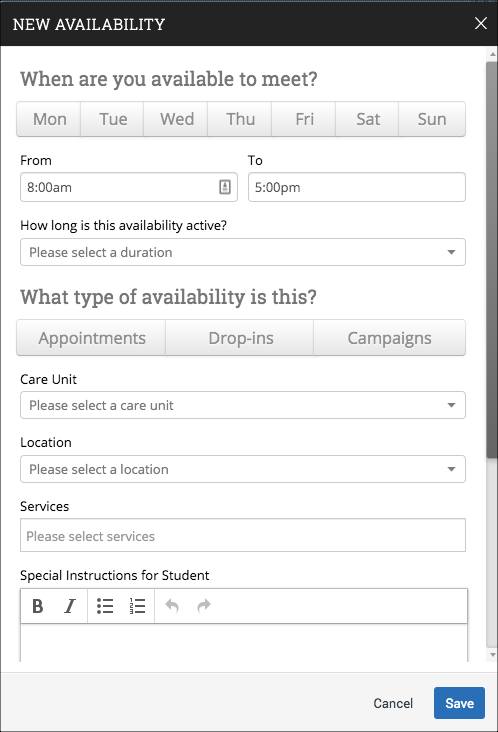Select the Drop-ins availability type
Image resolution: width=498 pixels, height=732 pixels.
pos(240,338)
